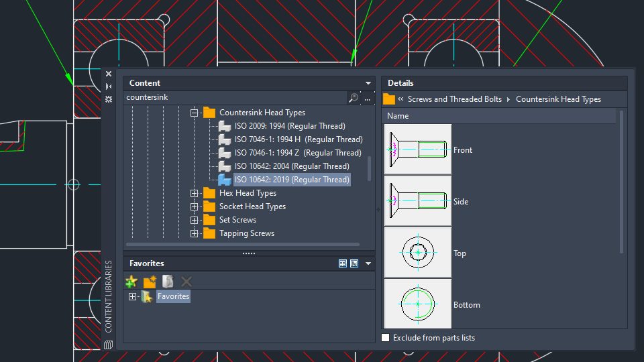Expand the Hex Head Types folder
The width and height of the screenshot is (644, 362).
195,193
